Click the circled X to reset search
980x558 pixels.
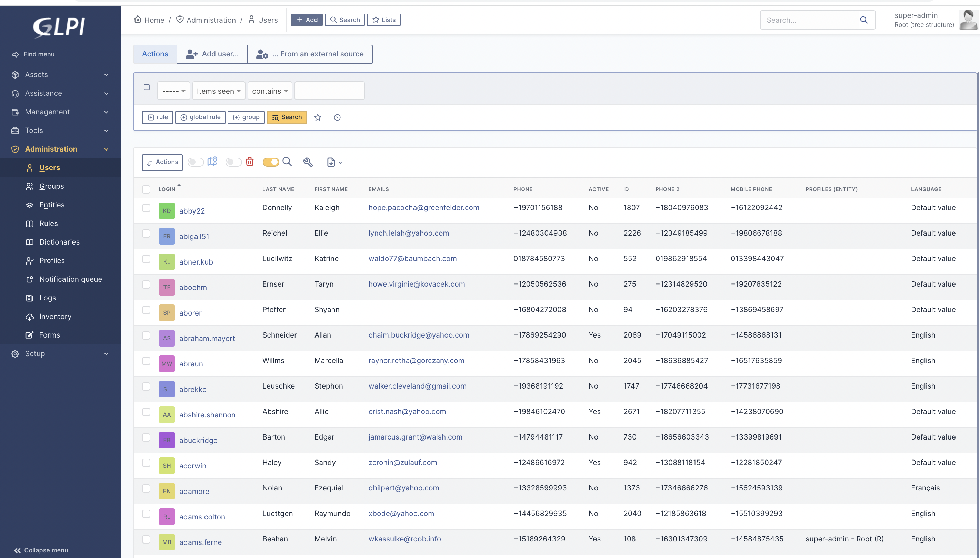click(337, 118)
